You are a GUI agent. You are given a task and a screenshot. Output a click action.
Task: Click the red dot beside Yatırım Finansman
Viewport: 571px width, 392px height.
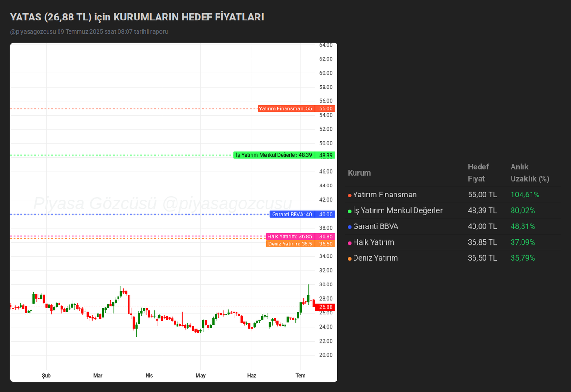click(x=350, y=195)
